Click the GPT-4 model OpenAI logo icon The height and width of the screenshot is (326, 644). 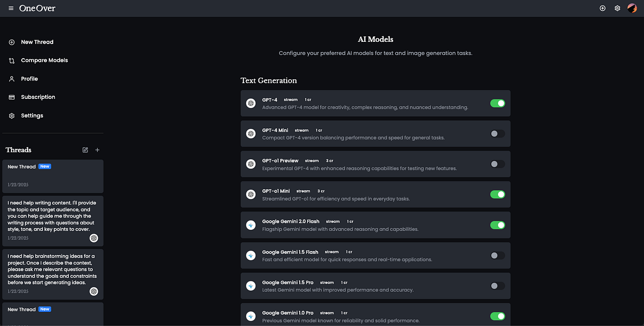coord(251,103)
